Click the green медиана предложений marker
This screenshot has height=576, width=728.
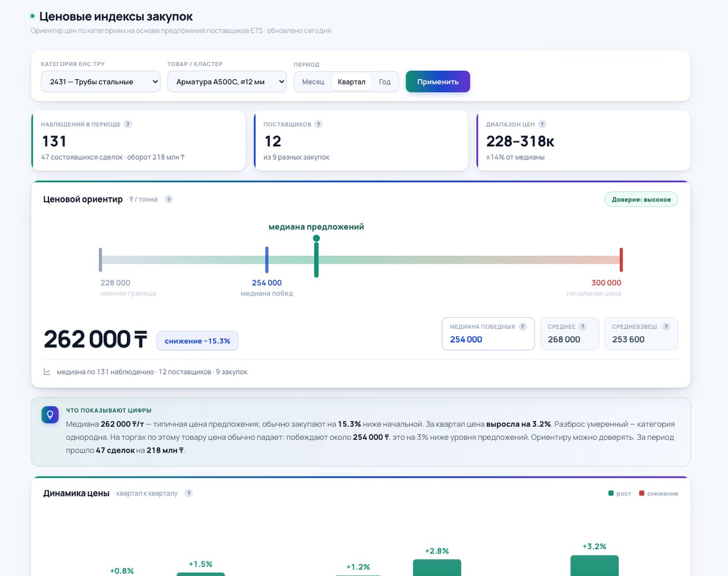point(316,257)
